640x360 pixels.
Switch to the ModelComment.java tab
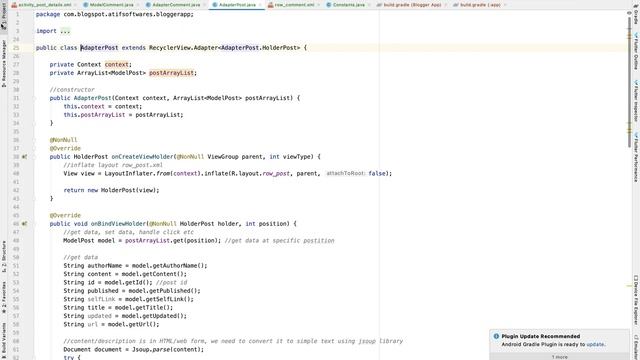[x=111, y=5]
